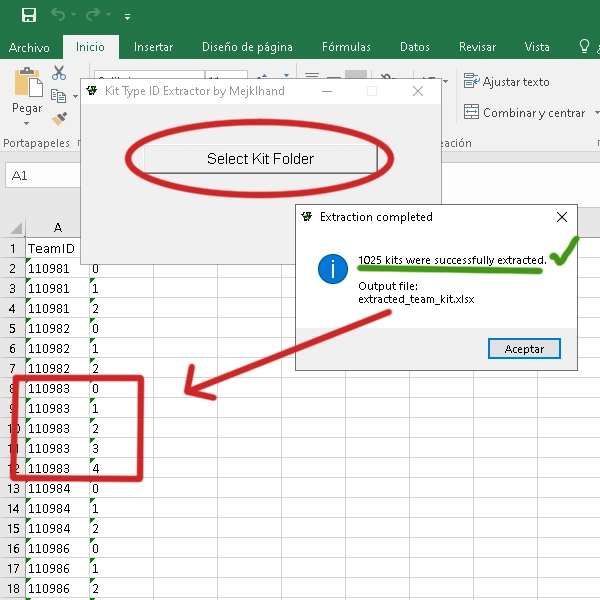Image resolution: width=600 pixels, height=600 pixels.
Task: Click the Format Painter brush icon
Action: click(59, 119)
